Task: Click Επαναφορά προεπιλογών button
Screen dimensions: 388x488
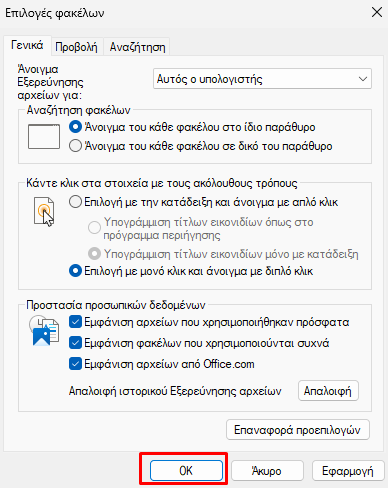Action: 298,430
